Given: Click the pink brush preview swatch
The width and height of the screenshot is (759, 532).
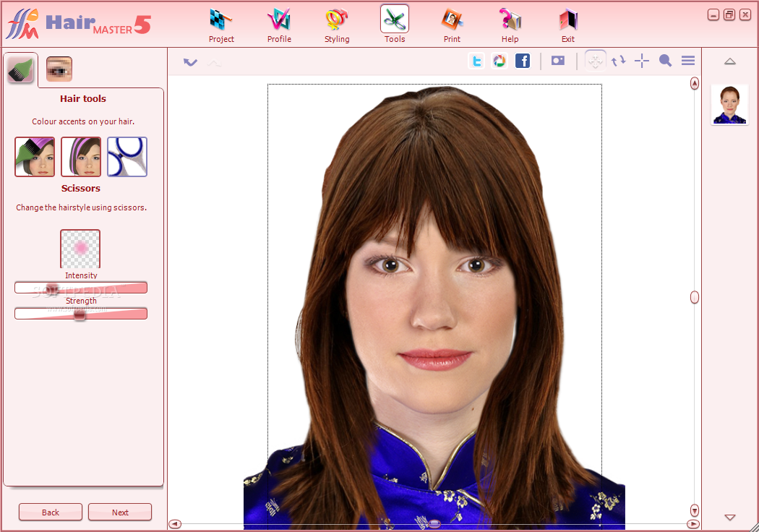Looking at the screenshot, I should pyautogui.click(x=80, y=249).
